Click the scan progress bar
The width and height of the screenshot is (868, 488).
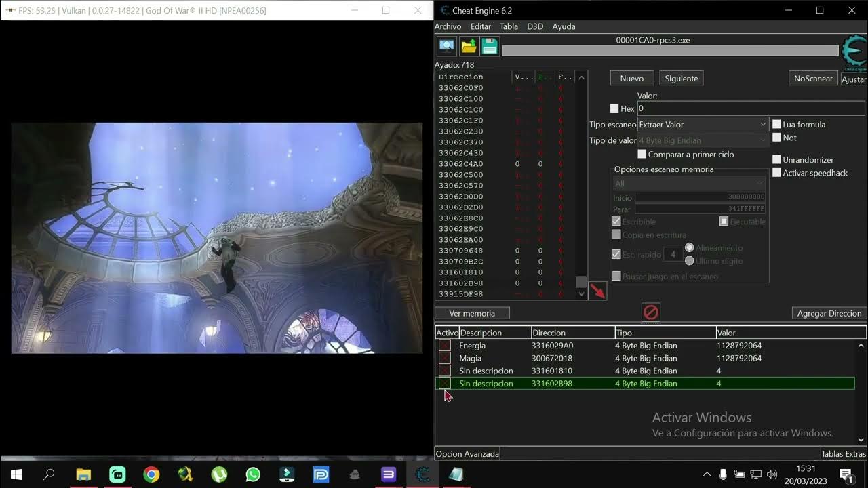coord(670,51)
